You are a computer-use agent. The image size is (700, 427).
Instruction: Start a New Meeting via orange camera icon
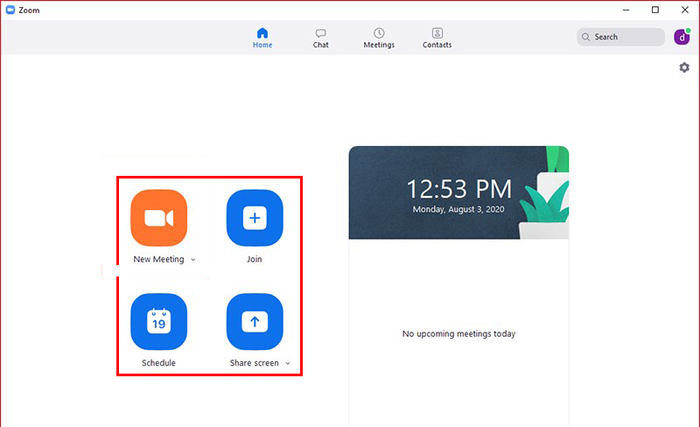click(159, 218)
